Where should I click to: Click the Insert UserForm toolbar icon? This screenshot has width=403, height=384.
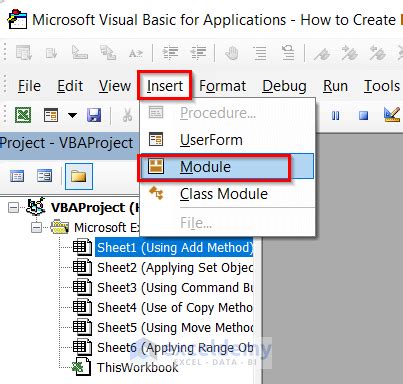(x=51, y=115)
